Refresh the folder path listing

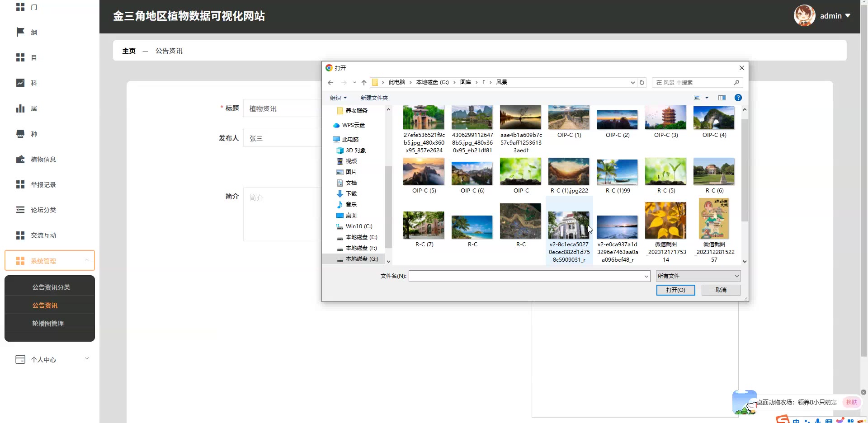[x=642, y=83]
